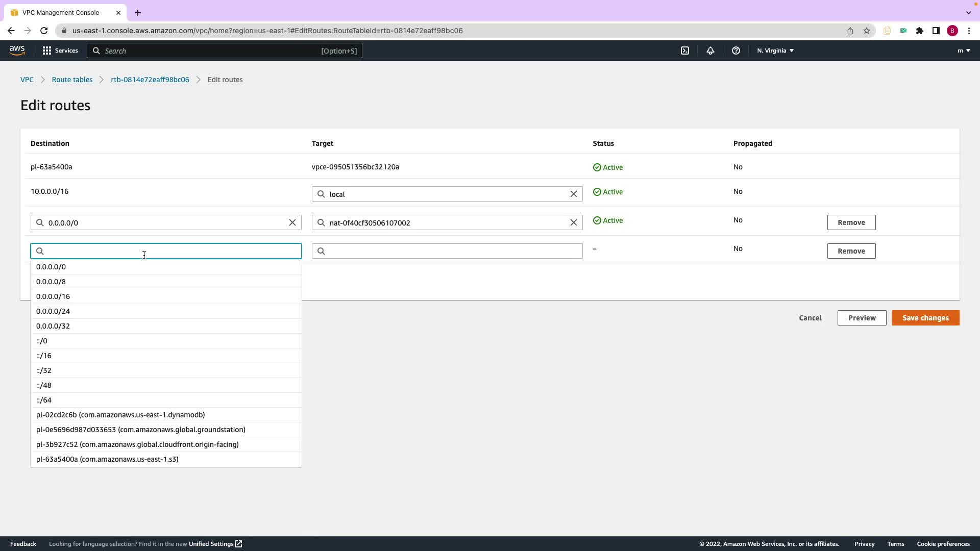This screenshot has height=551, width=980.
Task: Pick the ::/0 IPv6 destination option
Action: (42, 341)
